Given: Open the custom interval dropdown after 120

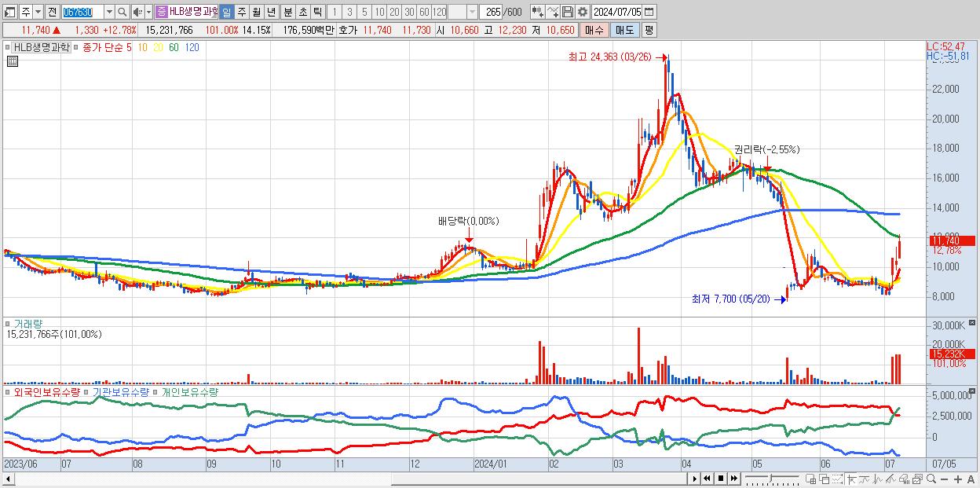Looking at the screenshot, I should pyautogui.click(x=472, y=12).
